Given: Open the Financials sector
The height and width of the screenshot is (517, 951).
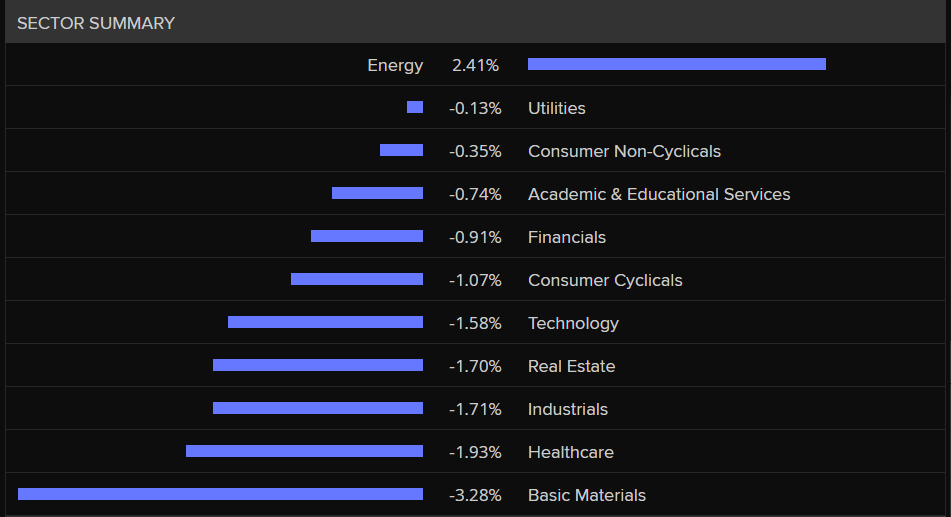Looking at the screenshot, I should 567,237.
